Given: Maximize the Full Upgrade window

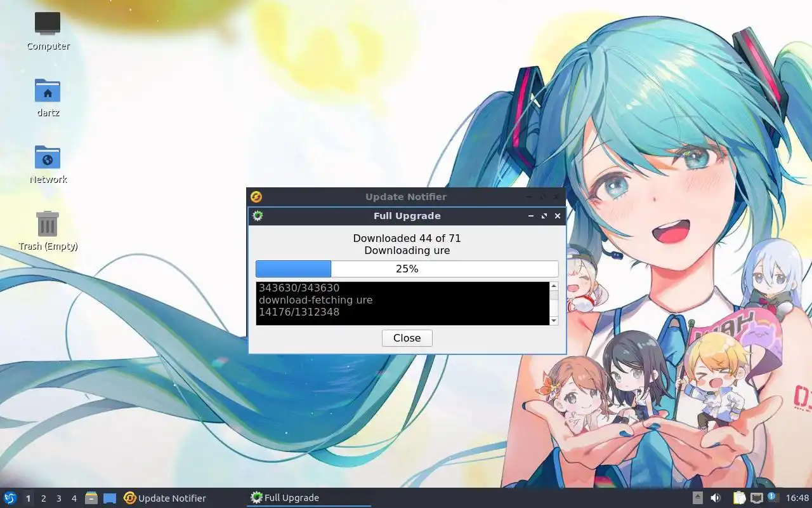Looking at the screenshot, I should coord(544,216).
